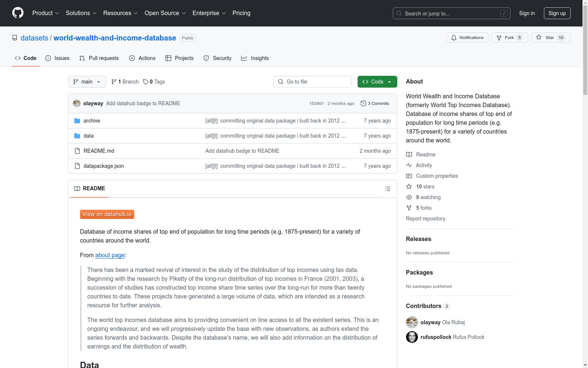
Task: Click the Custom properties icon
Action: [x=409, y=176]
